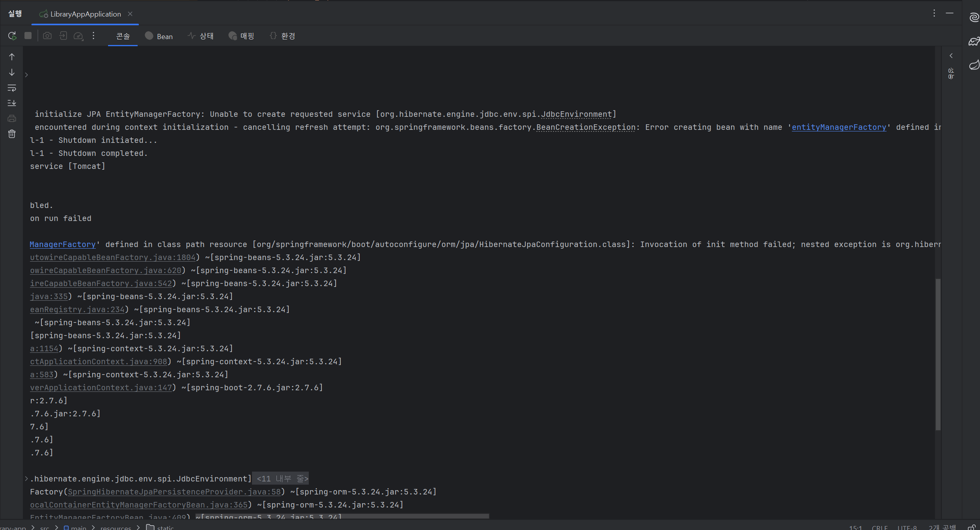Image resolution: width=980 pixels, height=530 pixels.
Task: Follow the java:1154 stack trace link
Action: pos(44,349)
